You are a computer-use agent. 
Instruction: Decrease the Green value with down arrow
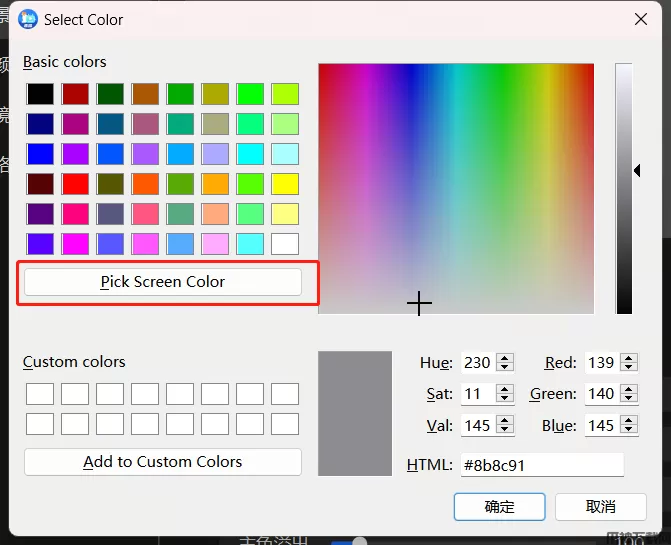click(x=629, y=399)
